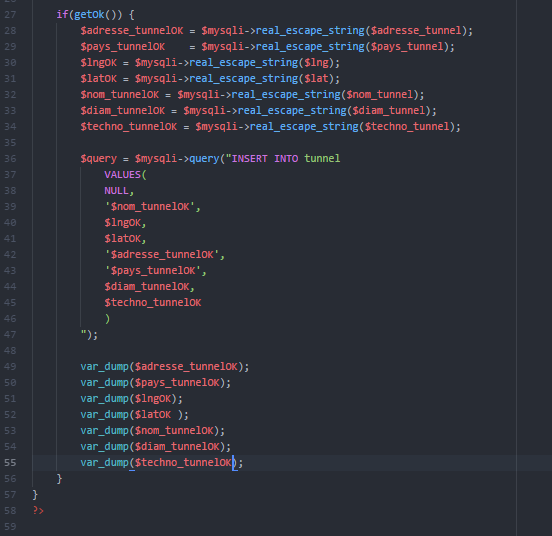Viewport: 552px width, 536px height.
Task: Click the $lng argument on line 30
Action: [x=316, y=63]
